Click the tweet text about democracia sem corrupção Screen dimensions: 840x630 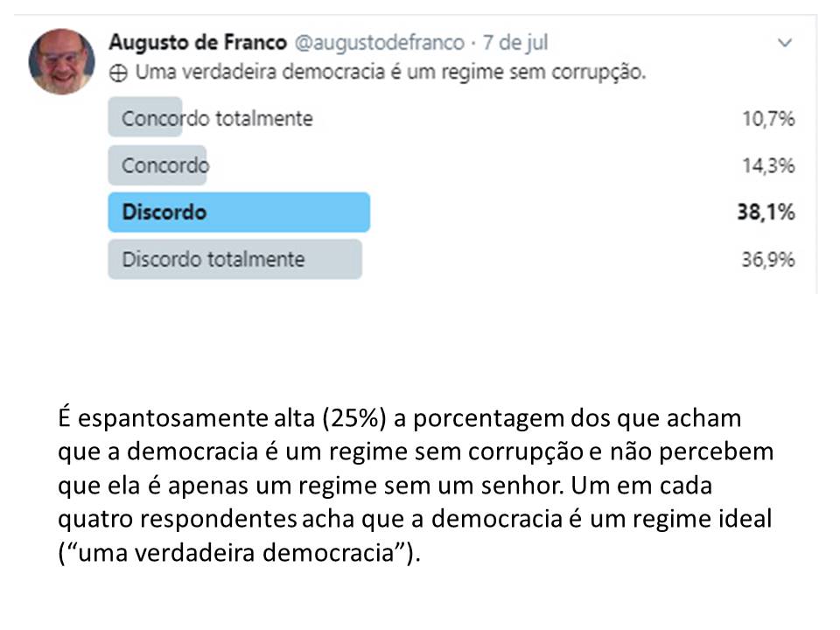390,73
